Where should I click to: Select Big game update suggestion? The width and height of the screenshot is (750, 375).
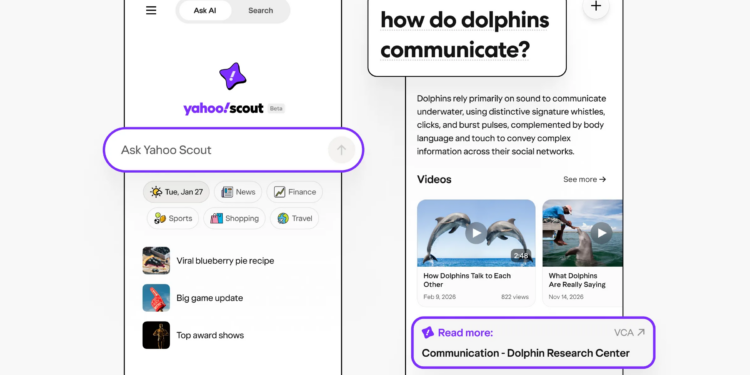point(210,298)
